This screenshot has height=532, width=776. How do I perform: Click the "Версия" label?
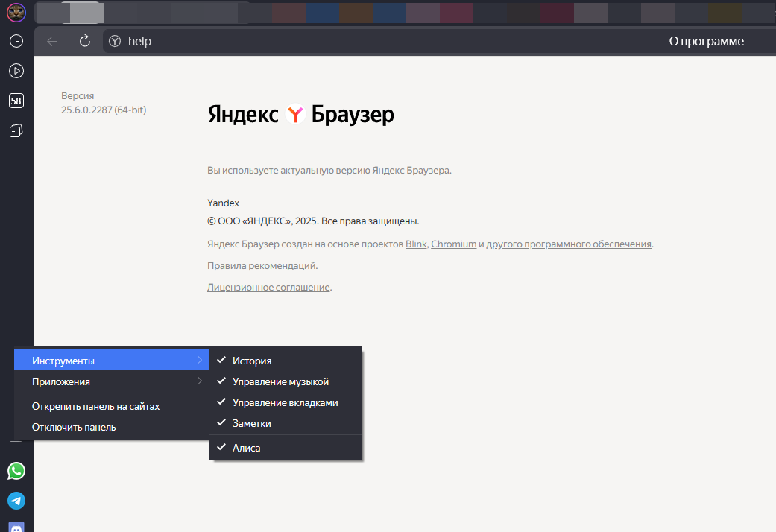(78, 95)
